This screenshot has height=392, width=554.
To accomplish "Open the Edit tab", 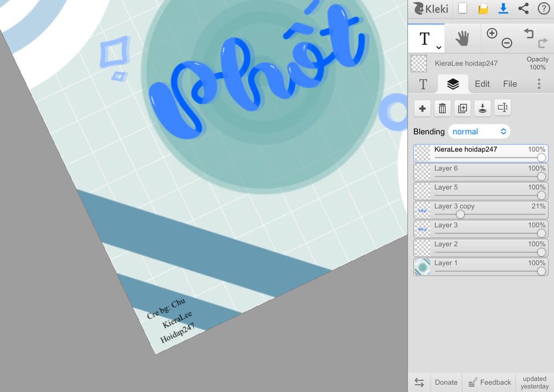I will [x=482, y=84].
